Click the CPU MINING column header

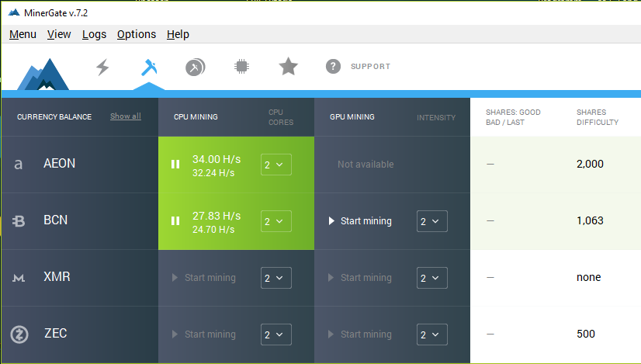click(x=196, y=116)
